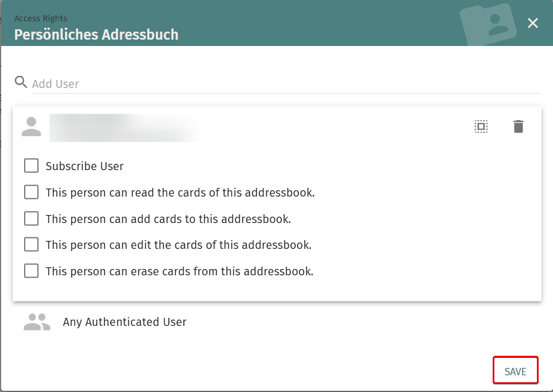Check the add cards permission box

coord(32,218)
